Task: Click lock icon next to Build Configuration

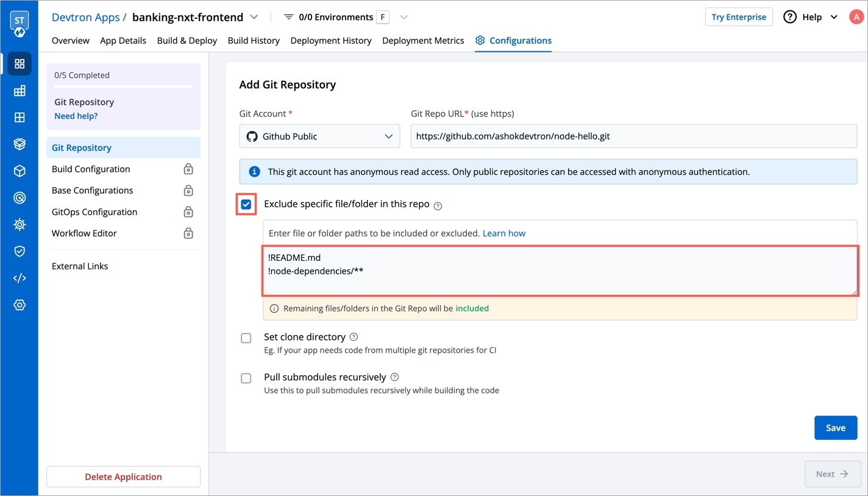Action: tap(188, 169)
